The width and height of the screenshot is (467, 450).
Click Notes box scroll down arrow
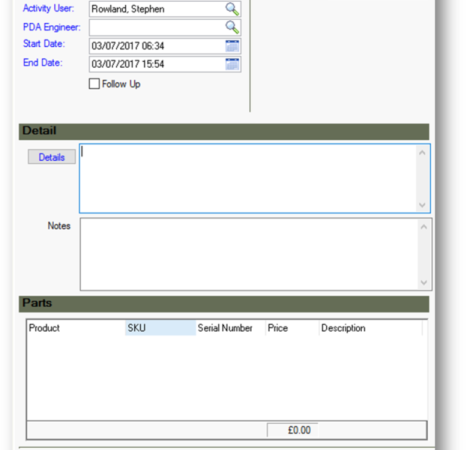tap(424, 283)
